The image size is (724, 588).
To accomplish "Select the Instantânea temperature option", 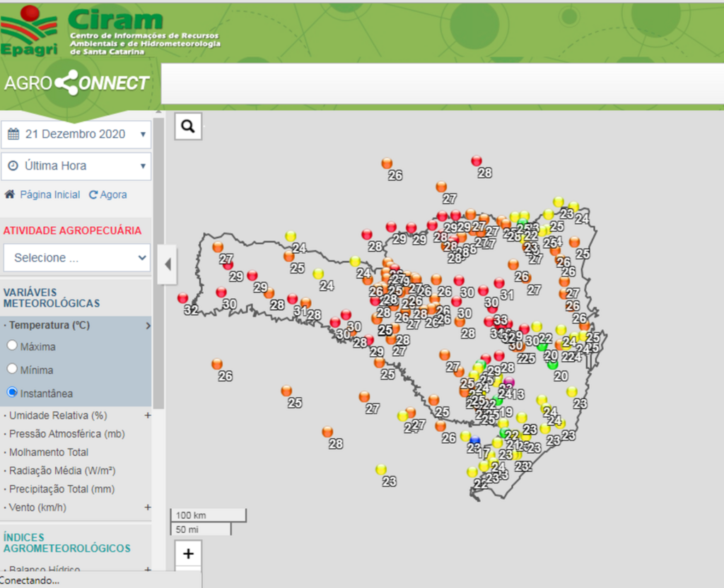I will (12, 392).
